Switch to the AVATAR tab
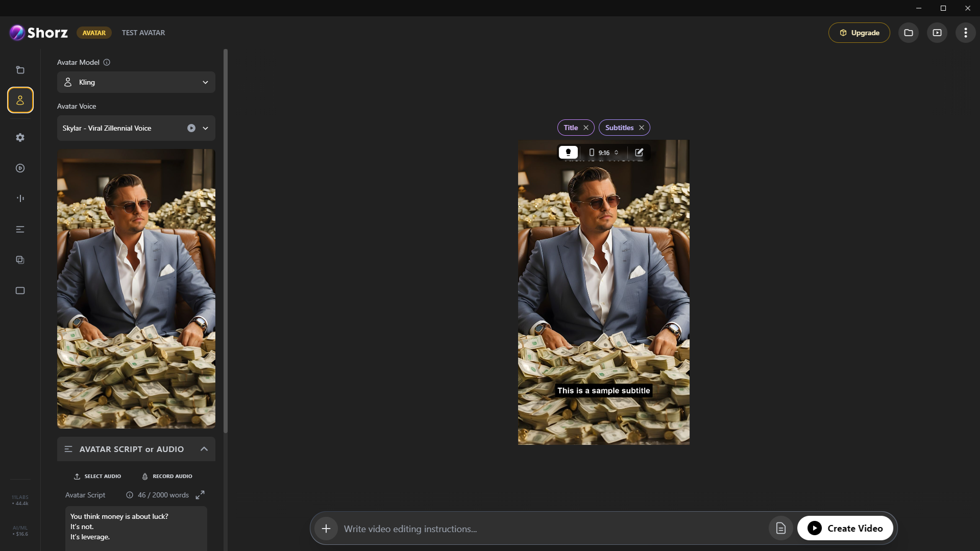 94,33
